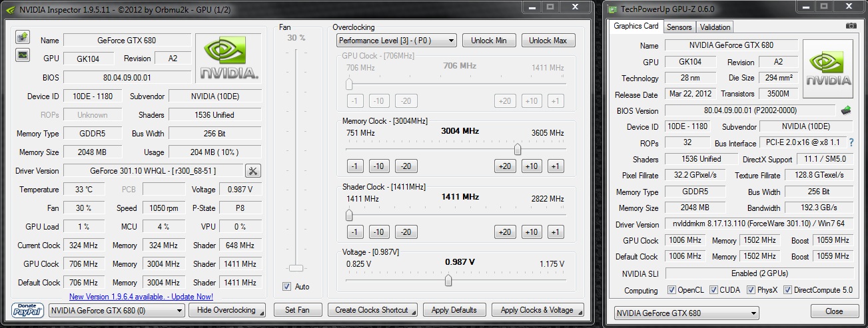
Task: Click Memory Clock +10 button
Action: pos(532,166)
